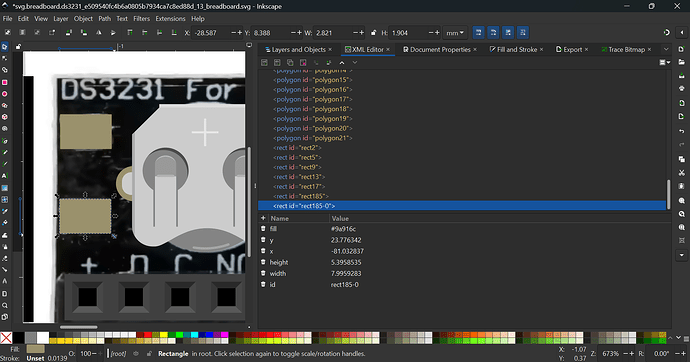The image size is (690, 362).
Task: Select the Rectangle tool in the toolbox
Action: (x=5, y=82)
